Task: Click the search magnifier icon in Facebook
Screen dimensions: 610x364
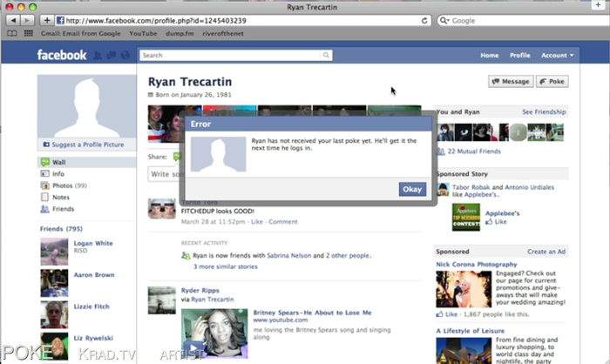Action: point(326,55)
